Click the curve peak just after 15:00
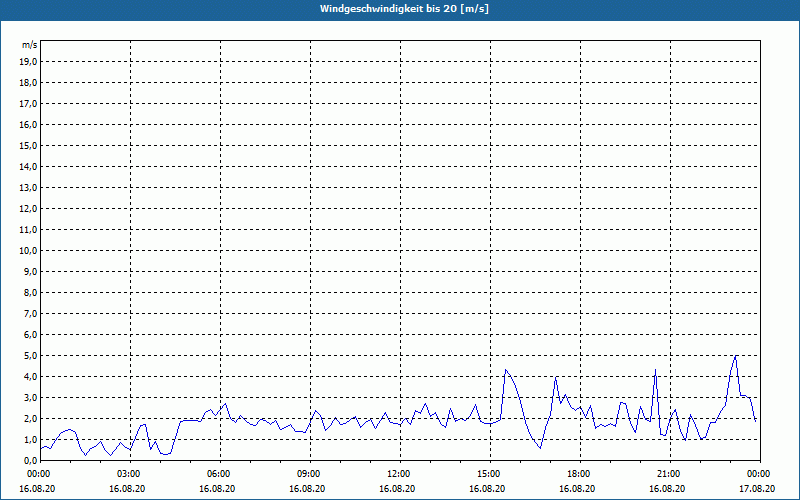This screenshot has height=500, width=800. pos(505,370)
